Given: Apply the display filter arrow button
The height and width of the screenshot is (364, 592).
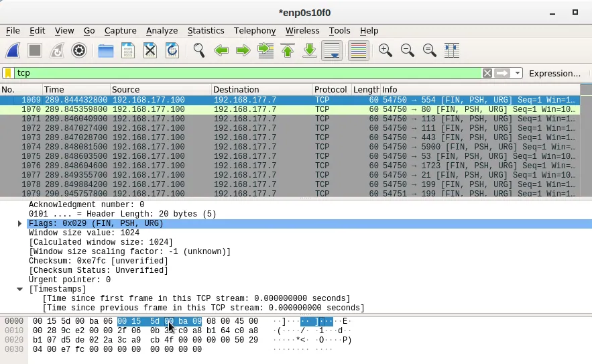Looking at the screenshot, I should pos(502,73).
